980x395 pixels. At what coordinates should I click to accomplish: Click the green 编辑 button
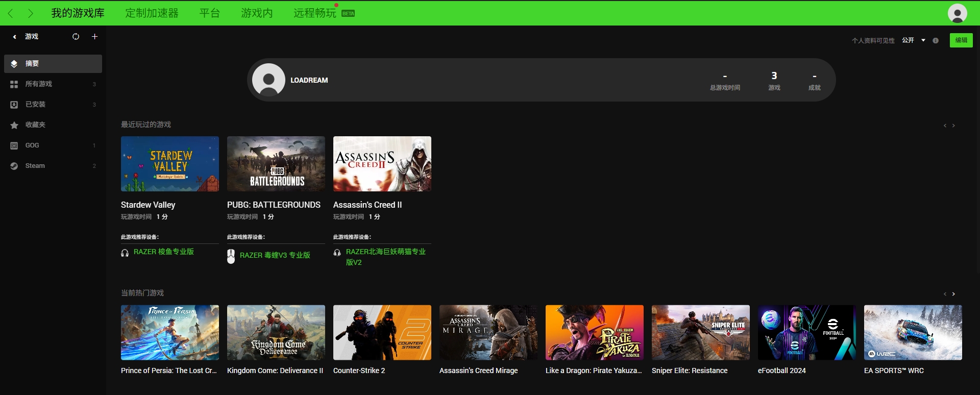tap(961, 40)
